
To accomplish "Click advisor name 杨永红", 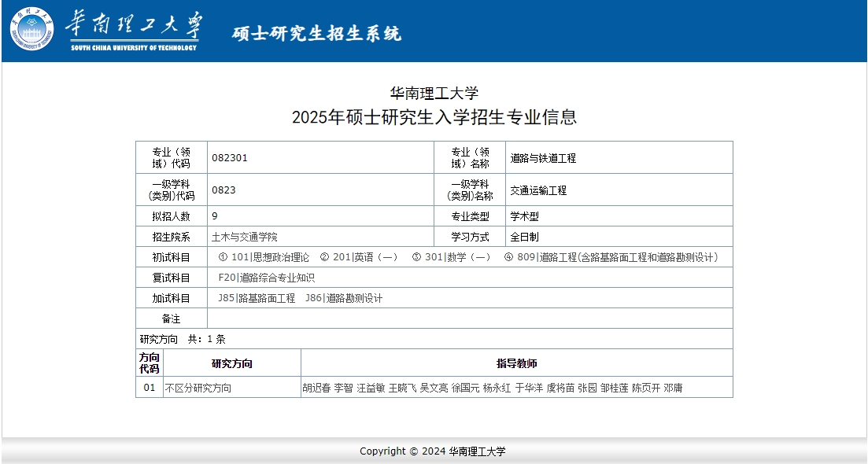I will (497, 388).
